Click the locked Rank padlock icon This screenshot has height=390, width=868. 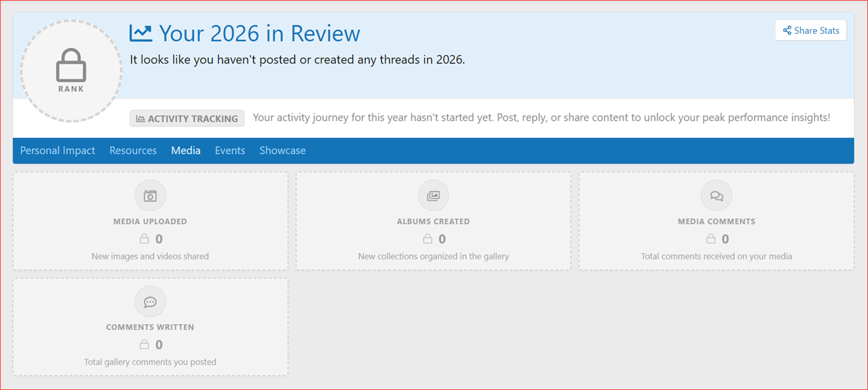(71, 66)
